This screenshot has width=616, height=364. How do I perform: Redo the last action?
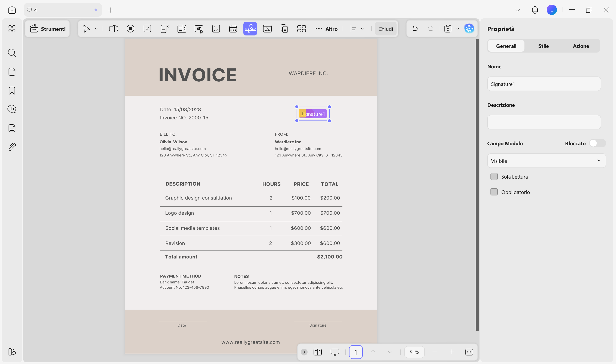coord(430,29)
